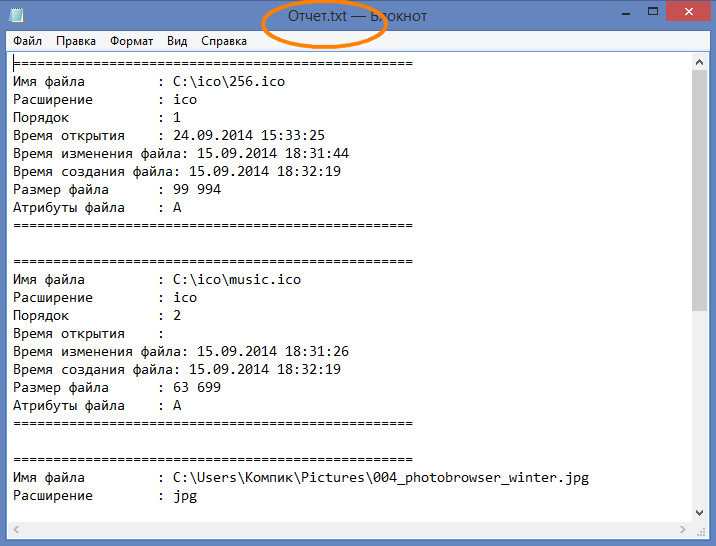Open the Формат menu
The image size is (716, 546).
tap(131, 41)
